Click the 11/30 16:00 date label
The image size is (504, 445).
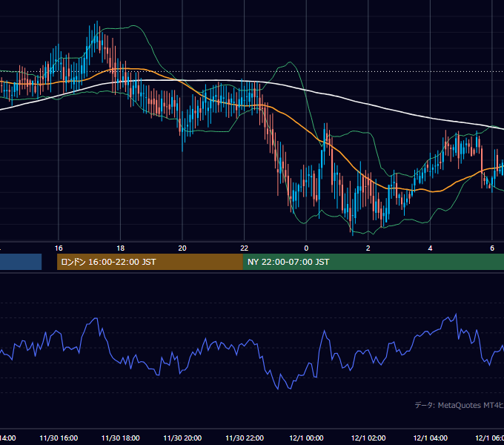59,438
